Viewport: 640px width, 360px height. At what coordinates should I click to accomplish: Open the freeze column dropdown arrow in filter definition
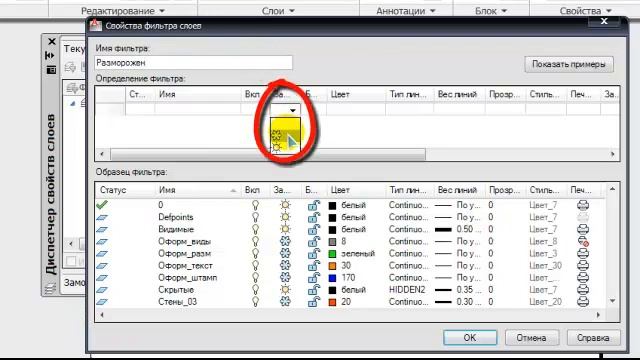[x=293, y=110]
